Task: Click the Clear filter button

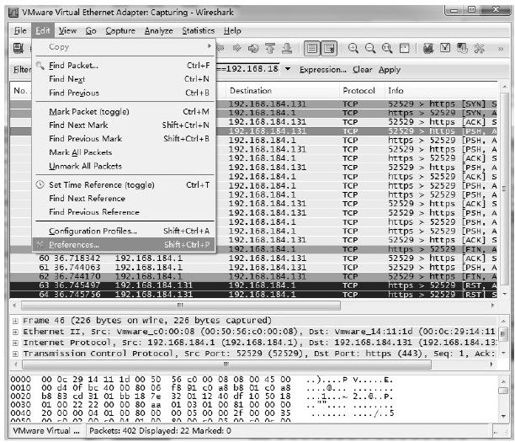Action: [x=362, y=70]
